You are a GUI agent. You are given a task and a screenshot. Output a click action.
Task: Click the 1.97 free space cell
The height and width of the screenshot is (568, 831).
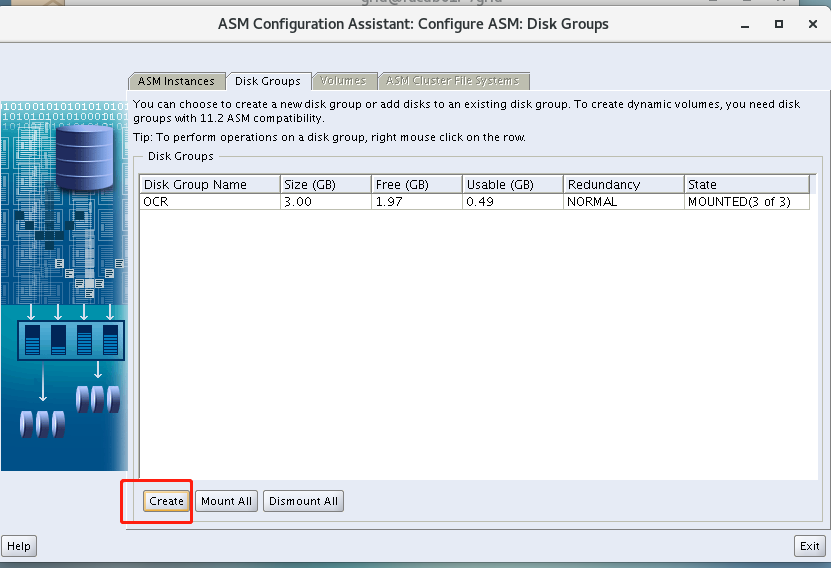point(417,202)
